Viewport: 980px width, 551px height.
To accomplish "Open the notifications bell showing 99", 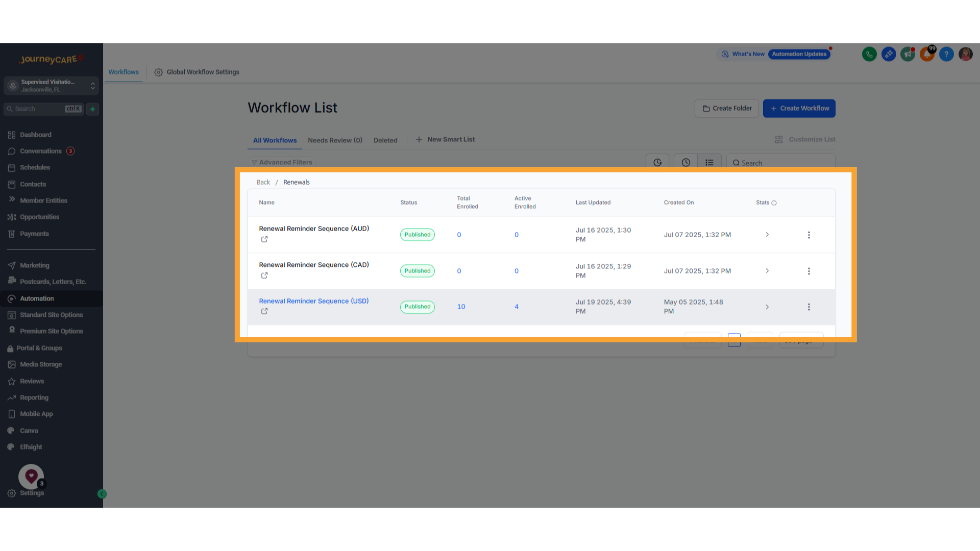I will coord(926,54).
